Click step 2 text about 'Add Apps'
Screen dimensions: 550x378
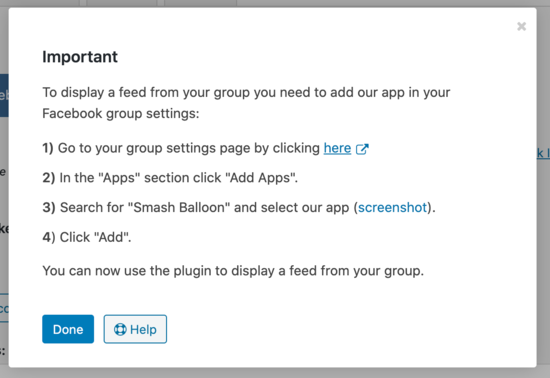point(170,178)
